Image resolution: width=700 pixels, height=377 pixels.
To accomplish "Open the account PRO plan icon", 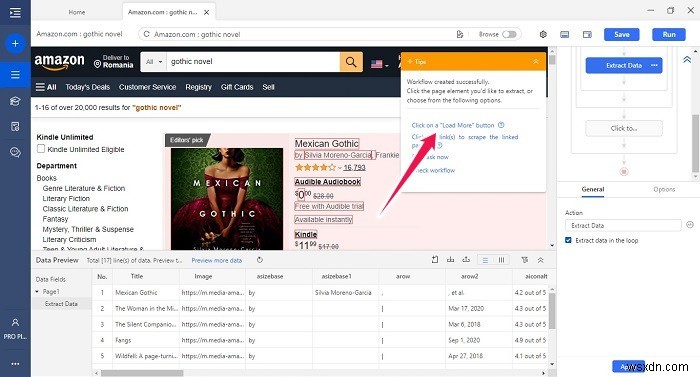I will coord(15,328).
